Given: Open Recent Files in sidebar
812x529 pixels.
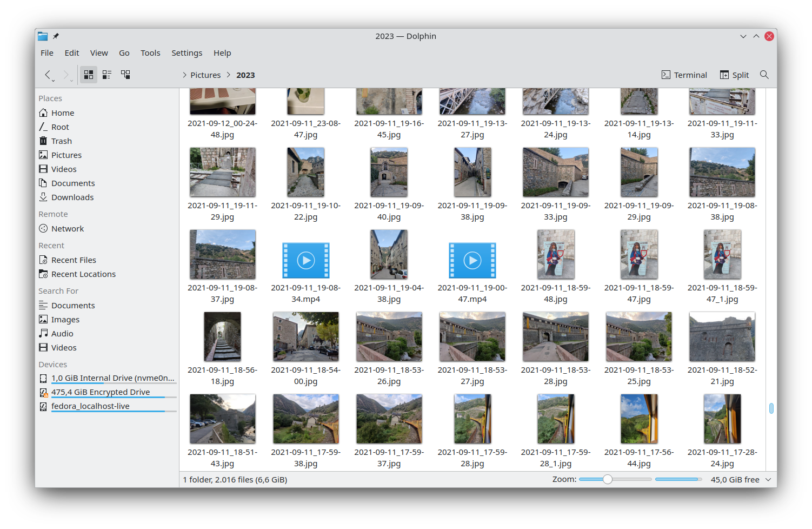Looking at the screenshot, I should point(73,260).
